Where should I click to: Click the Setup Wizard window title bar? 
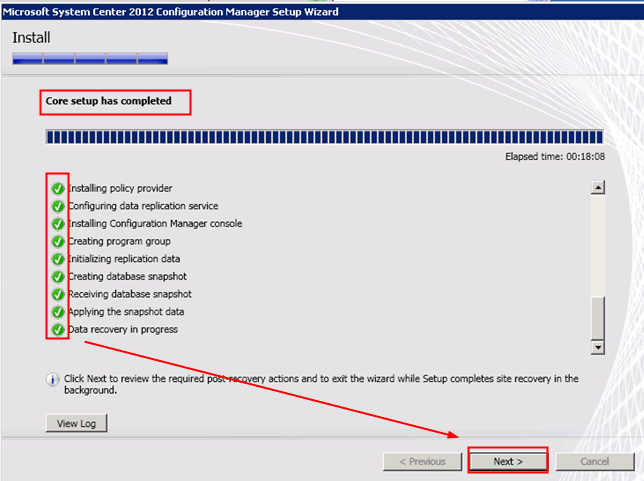click(322, 12)
